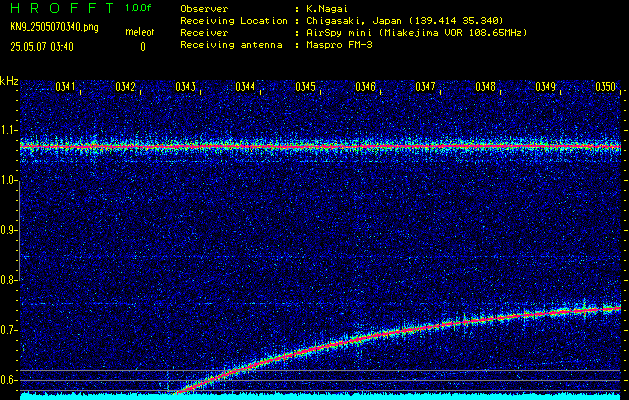The width and height of the screenshot is (629, 400).
Task: Click the 0345 time marker
Action: [x=305, y=87]
